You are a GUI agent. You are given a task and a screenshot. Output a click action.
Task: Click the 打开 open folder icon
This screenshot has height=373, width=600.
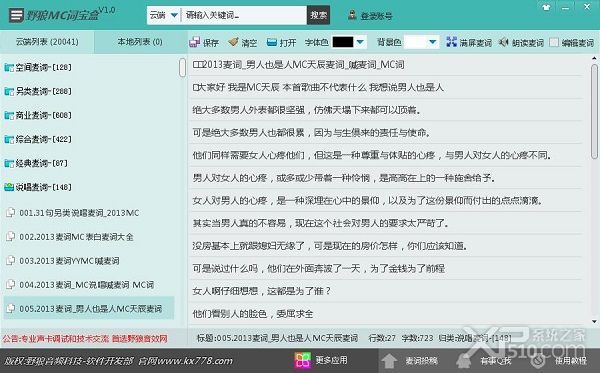pyautogui.click(x=272, y=42)
